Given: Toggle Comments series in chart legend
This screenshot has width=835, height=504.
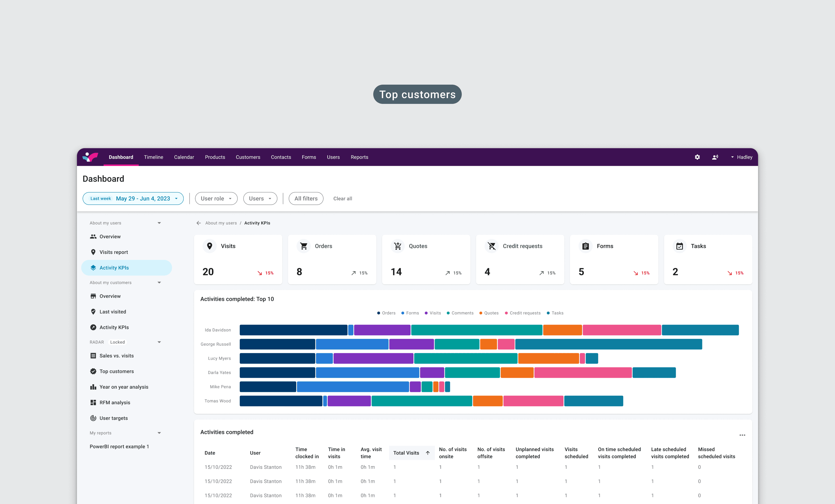Looking at the screenshot, I should tap(460, 313).
